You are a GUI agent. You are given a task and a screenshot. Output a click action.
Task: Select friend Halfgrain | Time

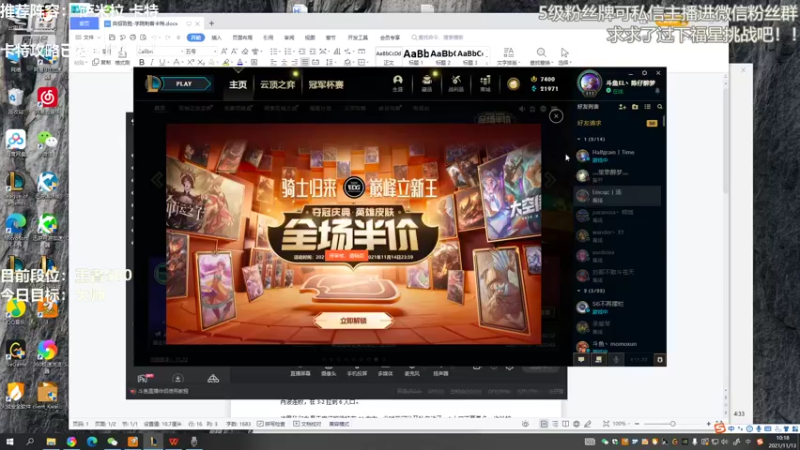tap(617, 156)
